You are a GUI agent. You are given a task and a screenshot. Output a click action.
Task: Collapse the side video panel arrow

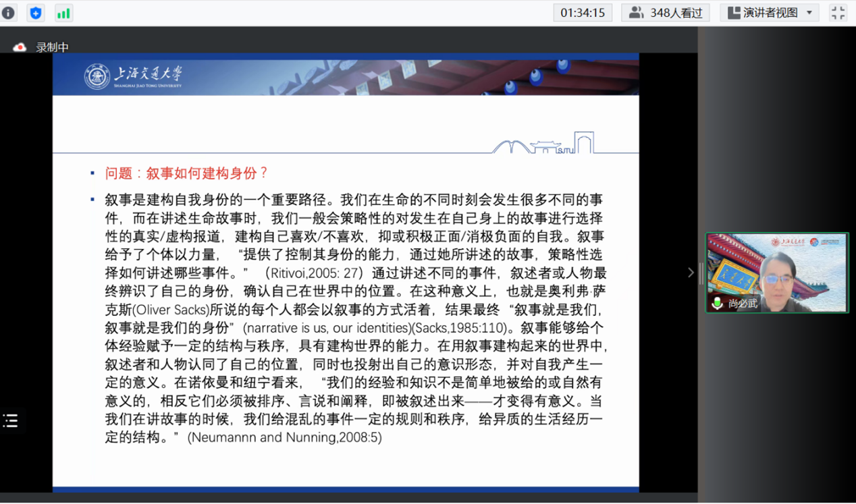pyautogui.click(x=691, y=273)
